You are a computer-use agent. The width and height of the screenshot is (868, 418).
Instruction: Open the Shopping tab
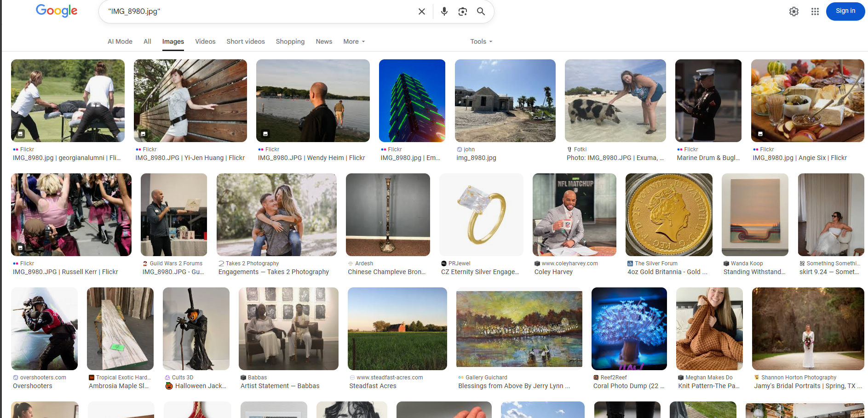click(290, 41)
